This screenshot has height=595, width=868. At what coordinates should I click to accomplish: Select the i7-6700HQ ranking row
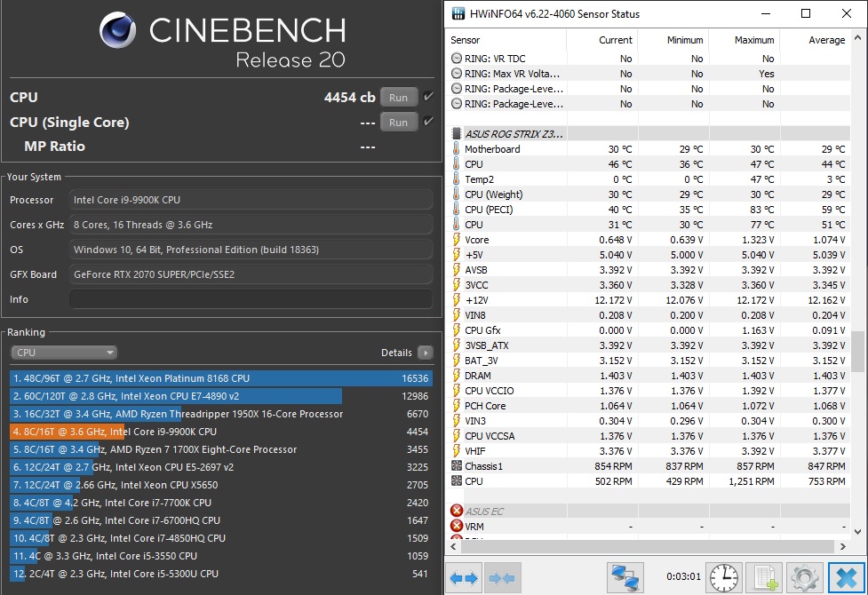click(221, 520)
